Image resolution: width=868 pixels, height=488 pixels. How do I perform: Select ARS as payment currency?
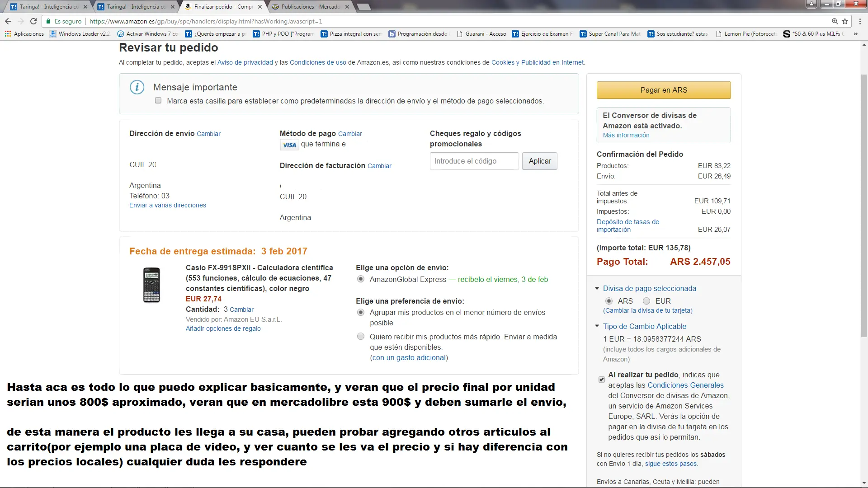609,301
